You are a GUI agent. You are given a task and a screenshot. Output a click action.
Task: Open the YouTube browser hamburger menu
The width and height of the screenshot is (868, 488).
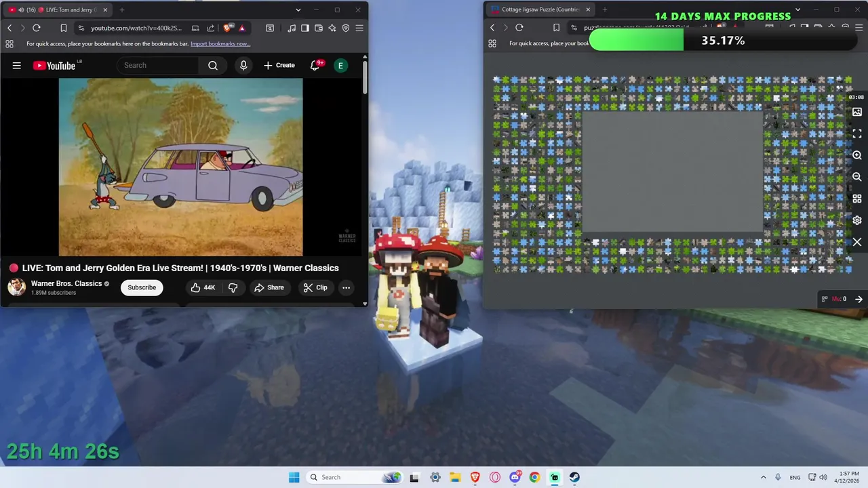tap(359, 28)
